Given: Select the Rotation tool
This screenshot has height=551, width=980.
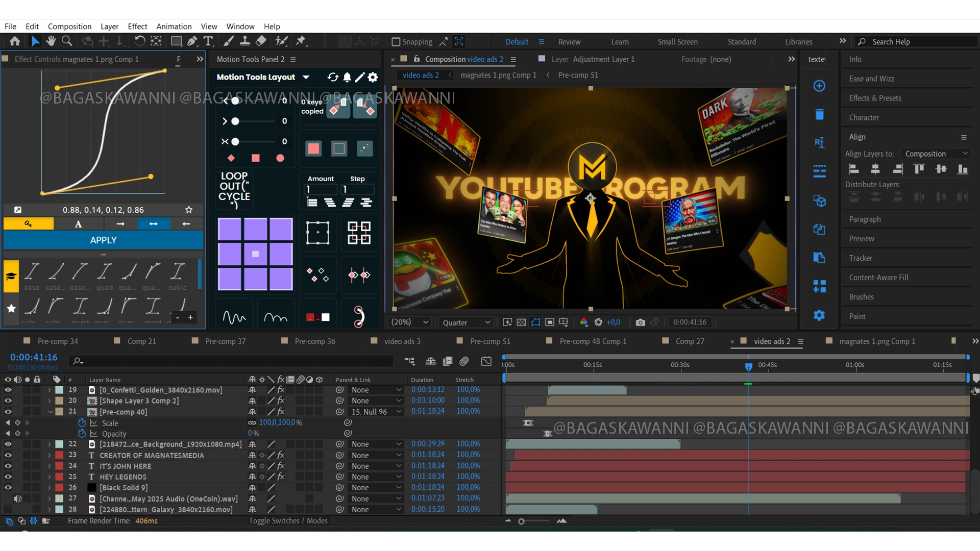Looking at the screenshot, I should coord(139,41).
